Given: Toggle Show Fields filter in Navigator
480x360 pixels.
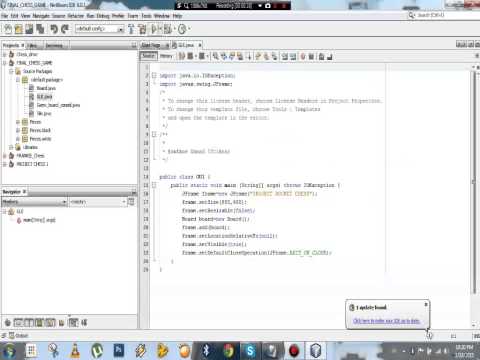Looking at the screenshot, I should pos(19,322).
